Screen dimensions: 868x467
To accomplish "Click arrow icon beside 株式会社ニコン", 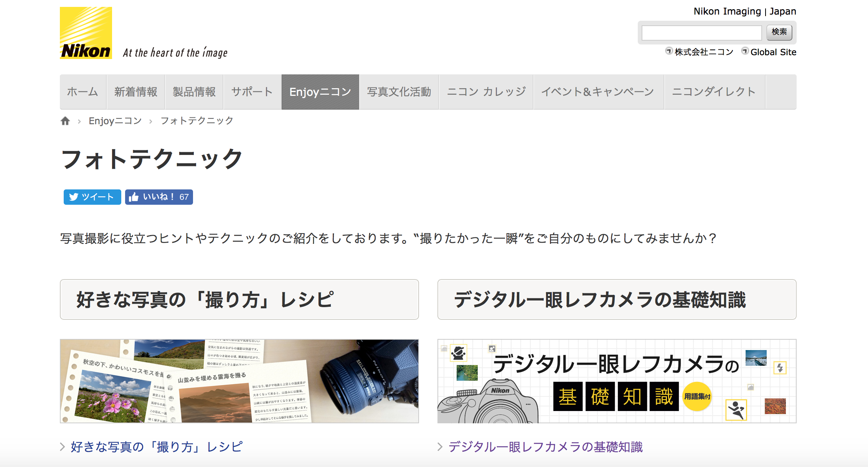I will (669, 51).
